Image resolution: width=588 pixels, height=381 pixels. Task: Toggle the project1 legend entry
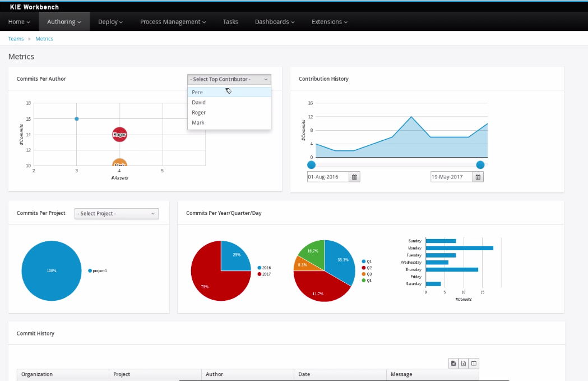tap(98, 270)
